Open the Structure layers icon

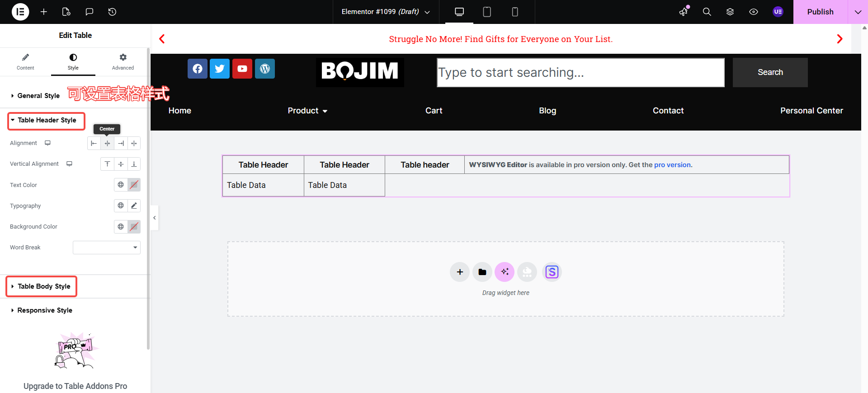tap(730, 12)
